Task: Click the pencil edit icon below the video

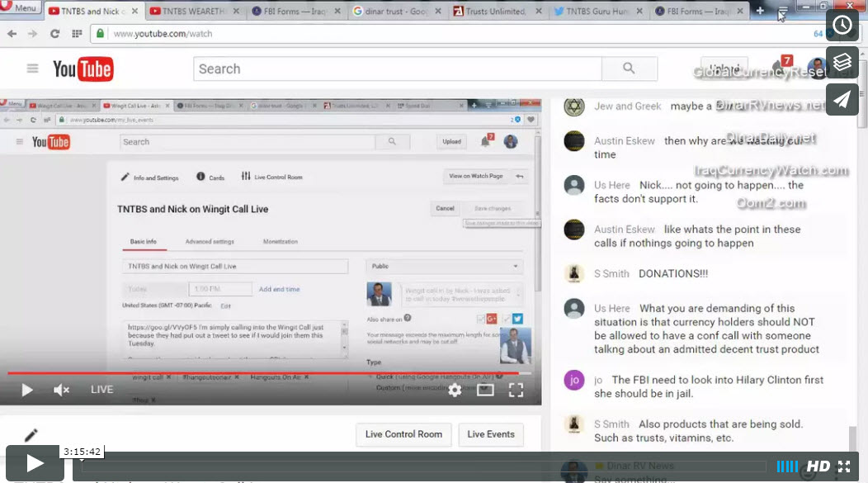Action: tap(31, 435)
